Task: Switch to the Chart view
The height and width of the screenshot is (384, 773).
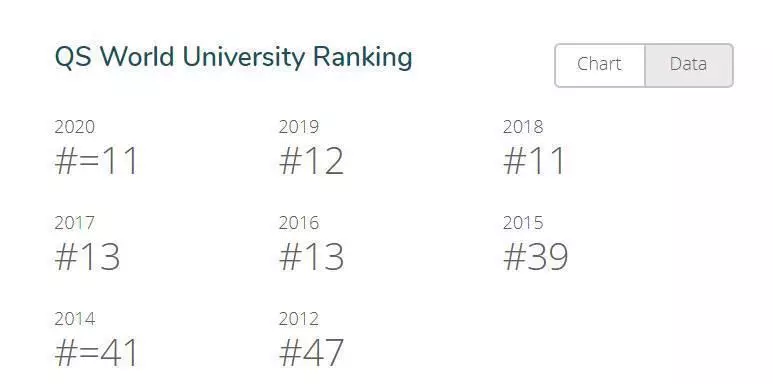Action: click(599, 65)
